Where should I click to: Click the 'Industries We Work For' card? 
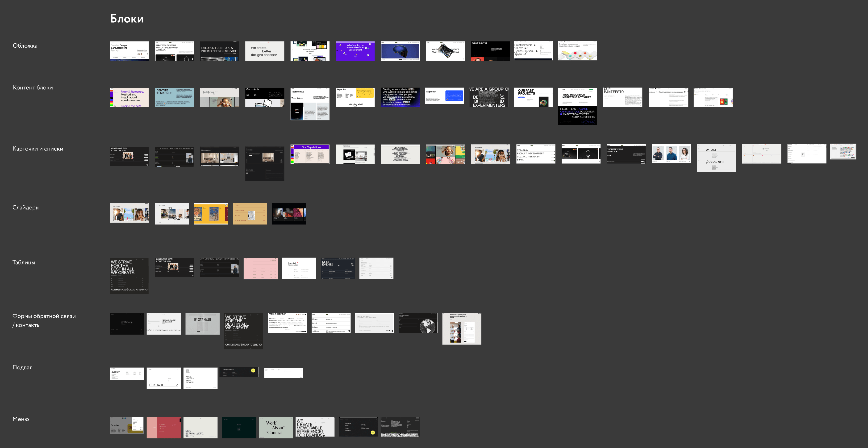pos(626,154)
